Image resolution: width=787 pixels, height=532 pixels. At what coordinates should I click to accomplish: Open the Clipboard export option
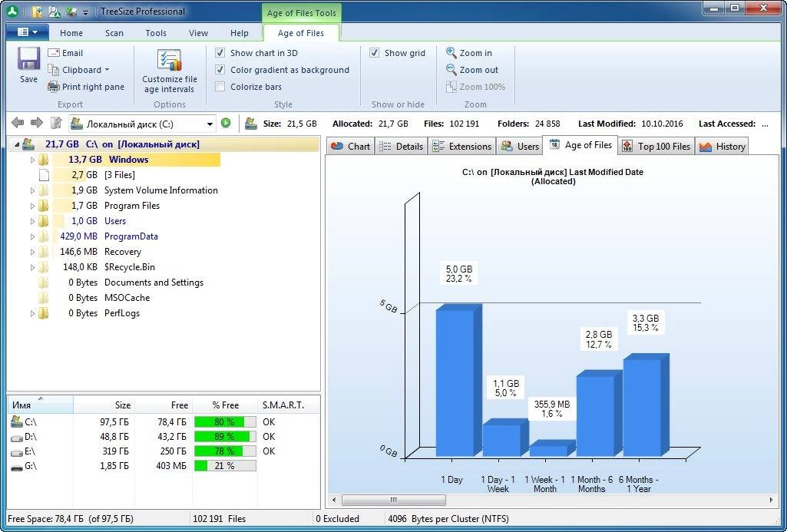click(78, 70)
